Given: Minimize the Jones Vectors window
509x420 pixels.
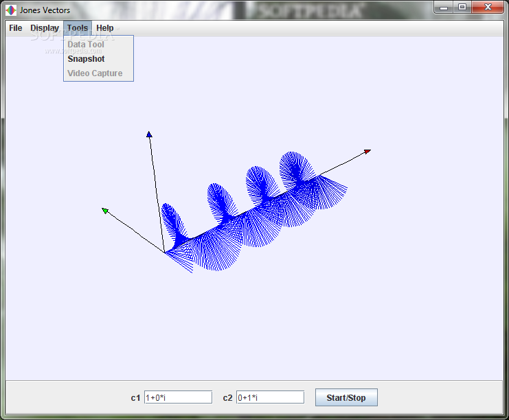Looking at the screenshot, I should (x=444, y=8).
